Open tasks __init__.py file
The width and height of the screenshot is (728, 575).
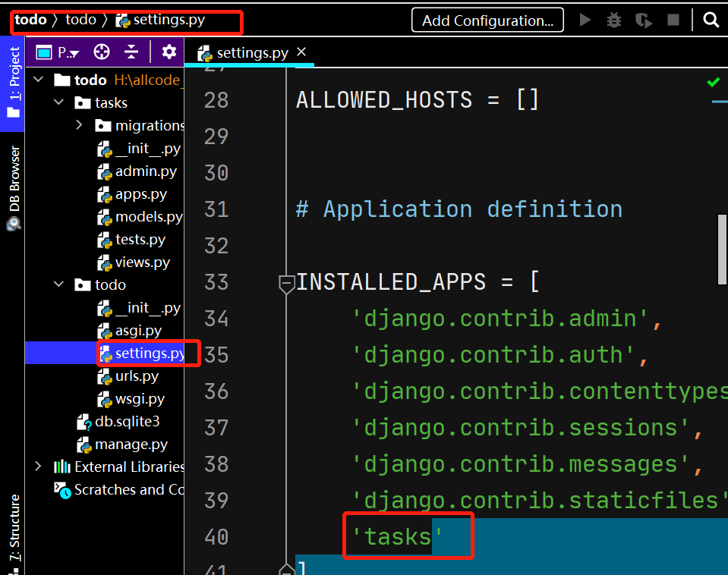tap(139, 149)
